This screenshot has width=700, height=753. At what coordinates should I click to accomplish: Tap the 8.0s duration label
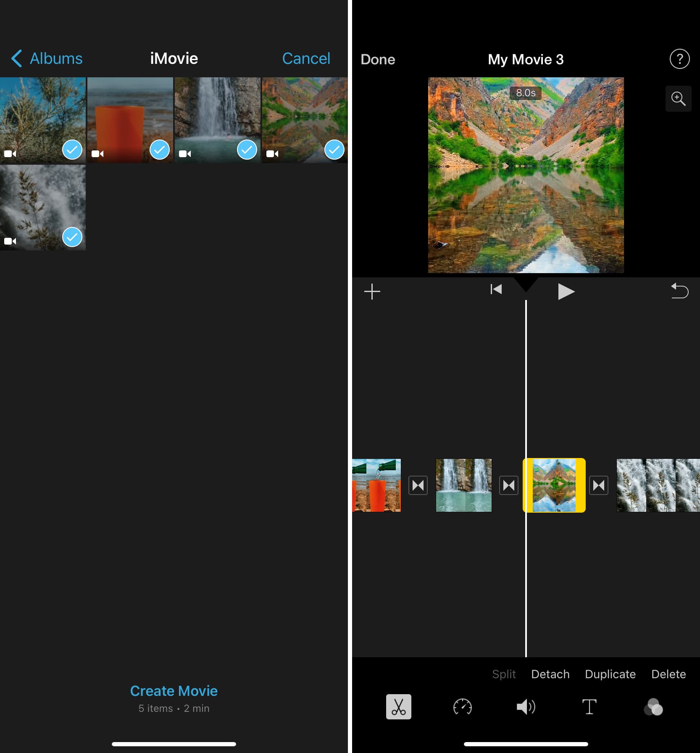pyautogui.click(x=526, y=93)
